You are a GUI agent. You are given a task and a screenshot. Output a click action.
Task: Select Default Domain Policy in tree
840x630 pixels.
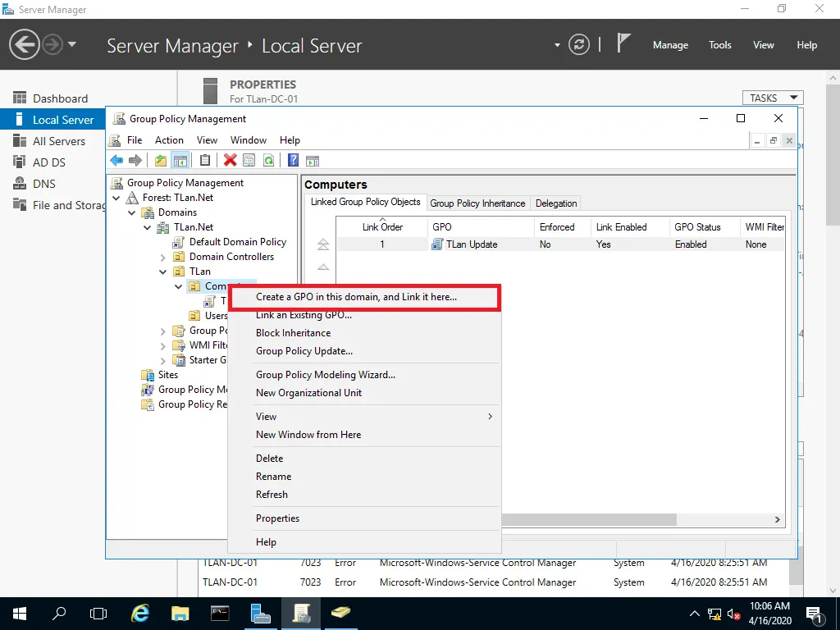click(x=237, y=242)
